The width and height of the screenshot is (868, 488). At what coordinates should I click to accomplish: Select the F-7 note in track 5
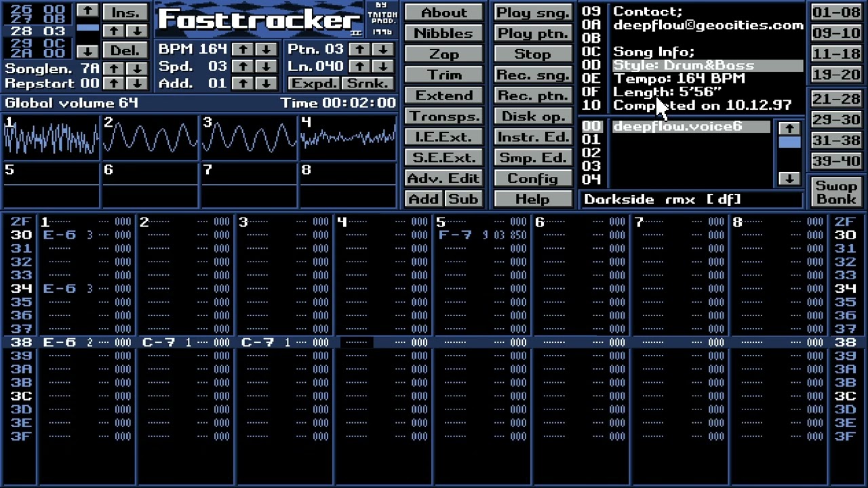pyautogui.click(x=455, y=235)
